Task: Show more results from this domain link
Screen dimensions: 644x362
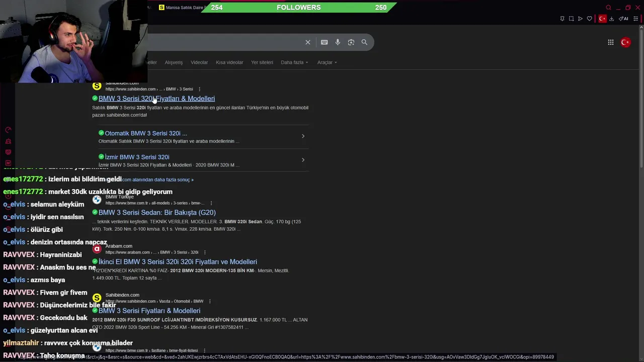Action: point(157,179)
